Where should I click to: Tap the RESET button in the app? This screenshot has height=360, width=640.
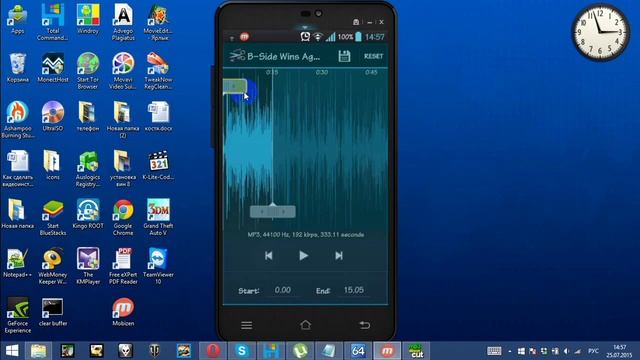coord(373,56)
